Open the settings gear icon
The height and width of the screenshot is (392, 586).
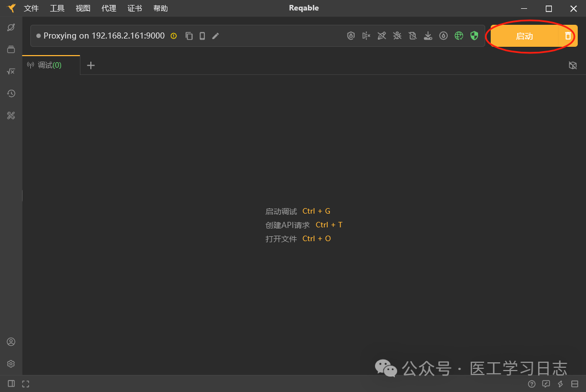(11, 363)
